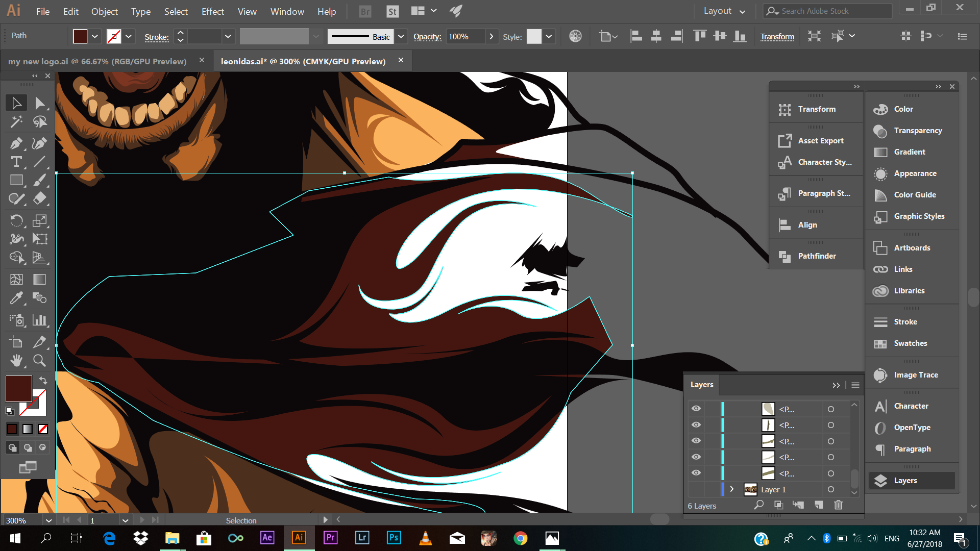Viewport: 980px width, 551px height.
Task: Select the Rotate tool
Action: pos(16,220)
